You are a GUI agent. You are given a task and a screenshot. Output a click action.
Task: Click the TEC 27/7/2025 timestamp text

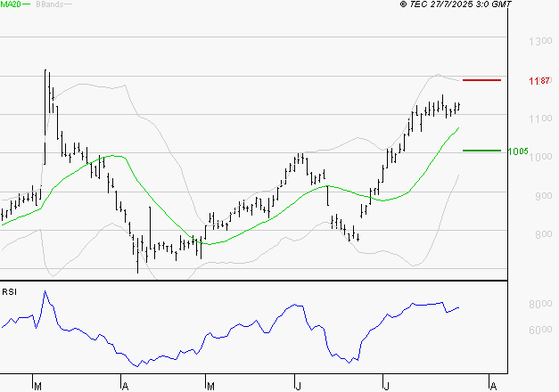click(456, 4)
